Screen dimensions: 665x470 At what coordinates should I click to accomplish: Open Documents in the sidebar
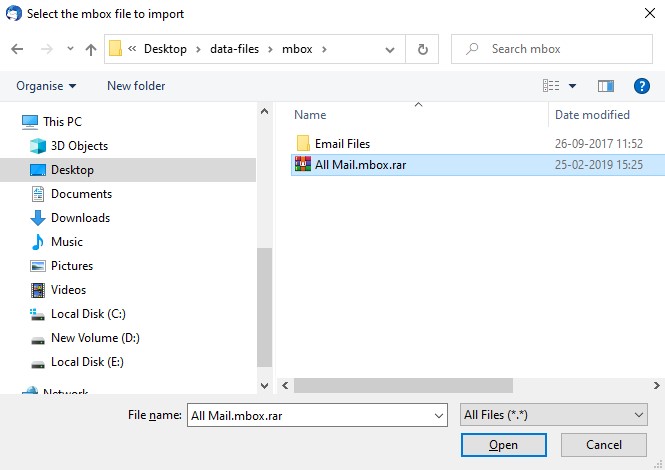(x=81, y=194)
